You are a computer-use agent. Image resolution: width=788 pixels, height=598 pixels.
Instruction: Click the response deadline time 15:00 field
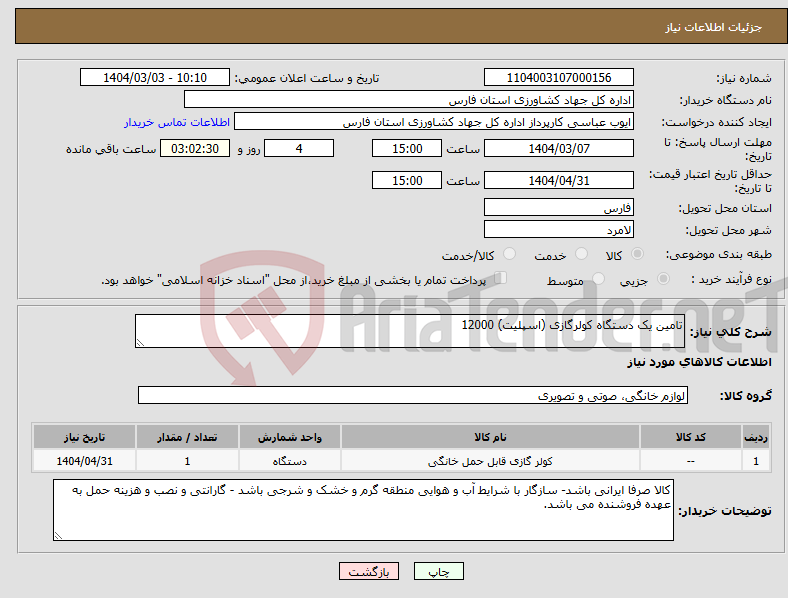[407, 148]
